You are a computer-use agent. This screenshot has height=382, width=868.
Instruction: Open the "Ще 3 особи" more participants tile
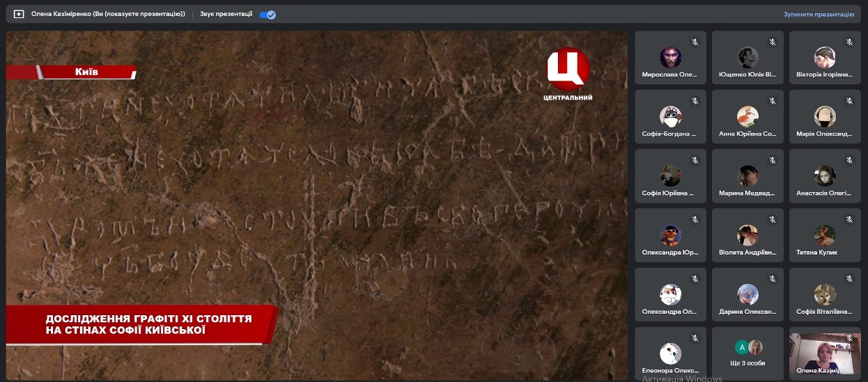click(747, 353)
